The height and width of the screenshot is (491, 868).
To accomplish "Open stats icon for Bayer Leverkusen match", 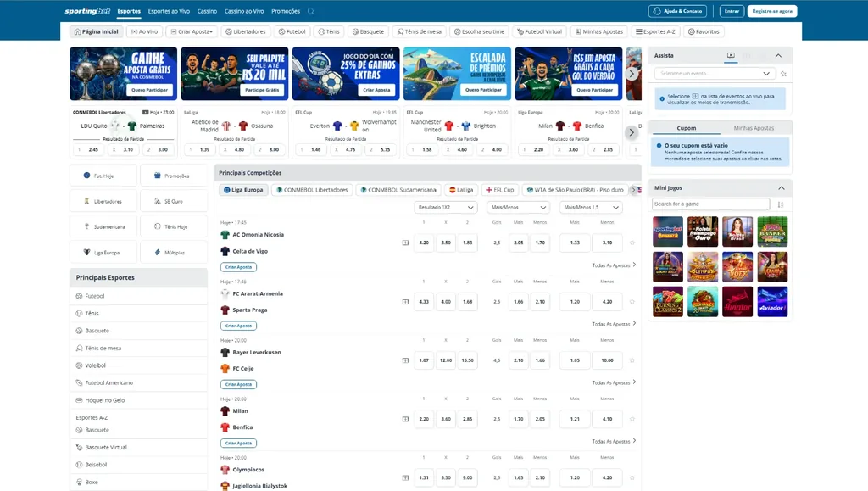I will (x=405, y=360).
